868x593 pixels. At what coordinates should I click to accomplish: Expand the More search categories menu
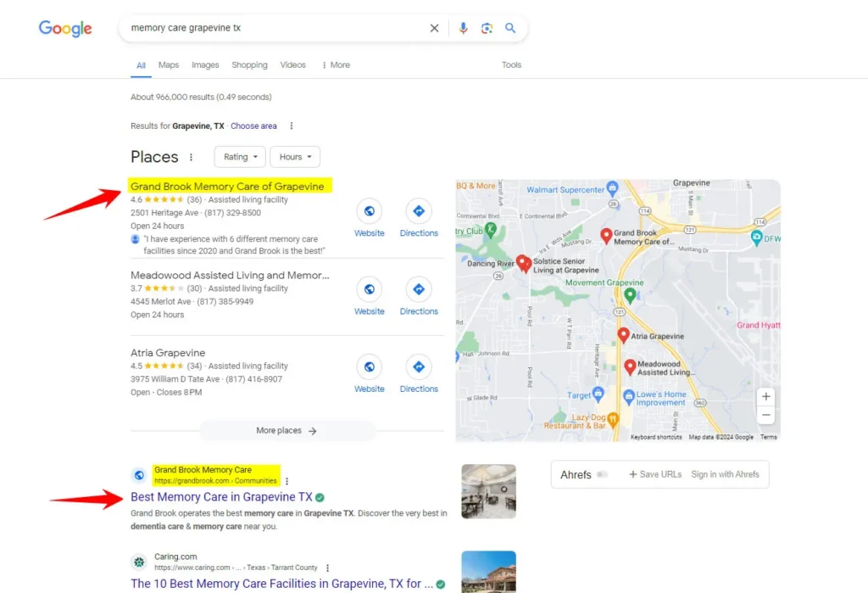click(336, 65)
